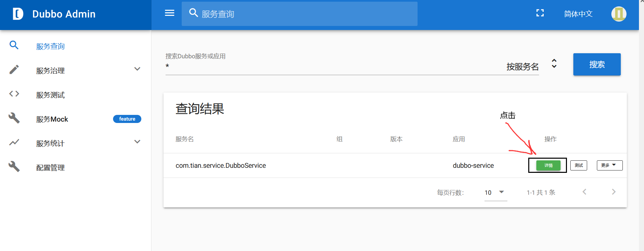Click the search icon beside 服务查询 in sidebar
Screen dimensions: 644x251
(x=14, y=45)
